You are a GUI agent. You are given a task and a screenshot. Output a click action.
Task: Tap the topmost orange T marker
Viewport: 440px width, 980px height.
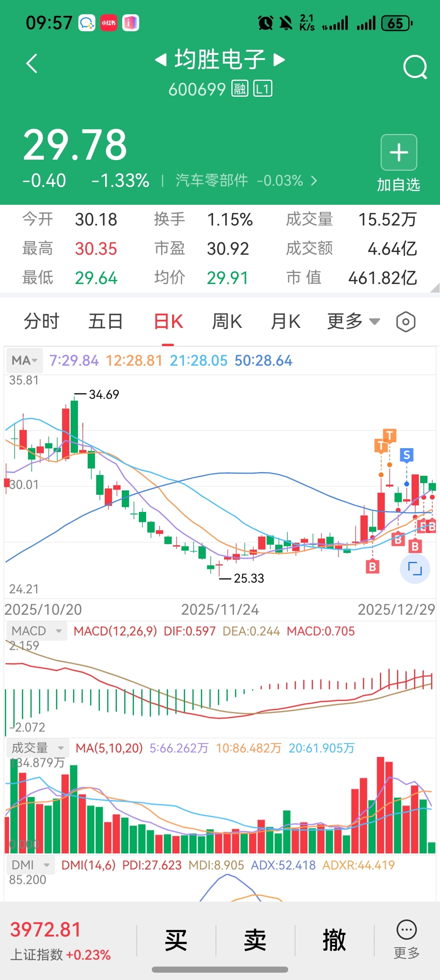point(390,436)
